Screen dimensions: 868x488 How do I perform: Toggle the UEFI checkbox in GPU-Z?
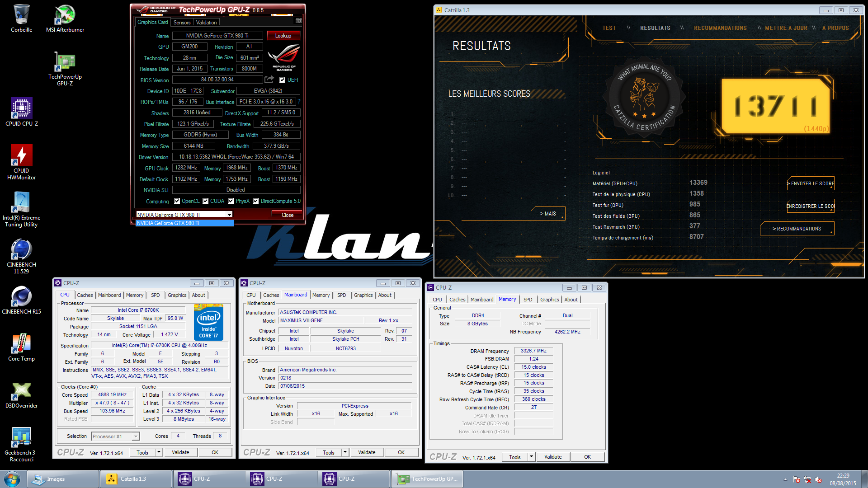click(x=283, y=80)
